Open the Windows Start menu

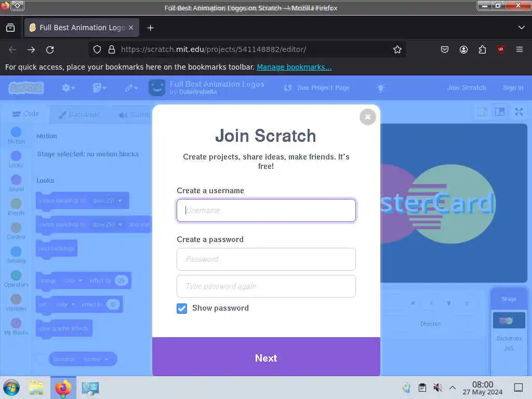click(11, 388)
